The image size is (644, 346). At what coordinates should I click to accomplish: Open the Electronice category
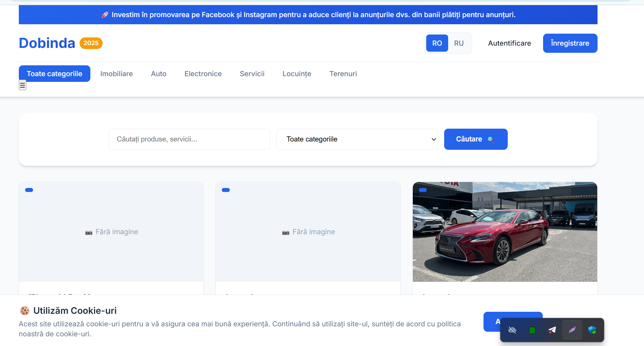[x=203, y=74]
